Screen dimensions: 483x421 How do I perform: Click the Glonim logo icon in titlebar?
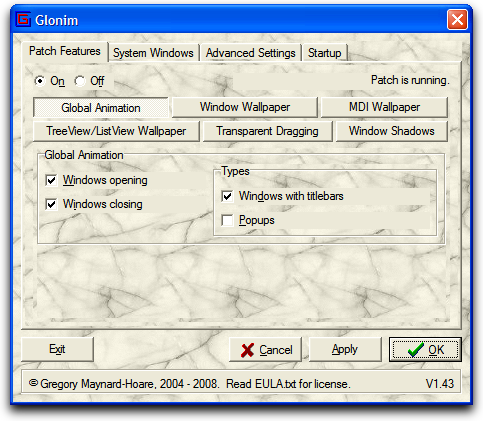pos(23,20)
